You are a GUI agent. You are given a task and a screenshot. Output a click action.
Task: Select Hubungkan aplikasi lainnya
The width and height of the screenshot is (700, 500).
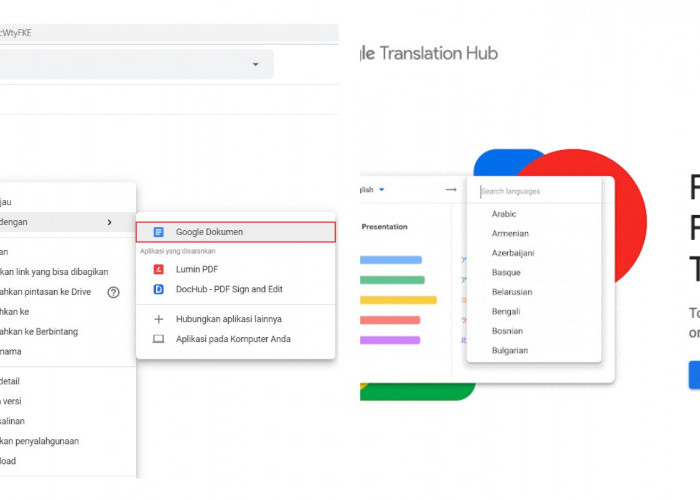click(228, 319)
